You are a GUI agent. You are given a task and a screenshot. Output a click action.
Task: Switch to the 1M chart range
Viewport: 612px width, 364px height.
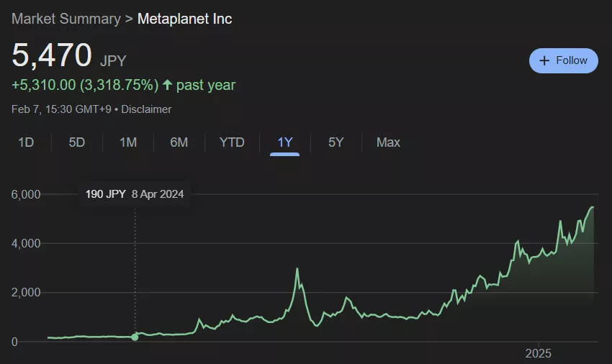[x=128, y=142]
